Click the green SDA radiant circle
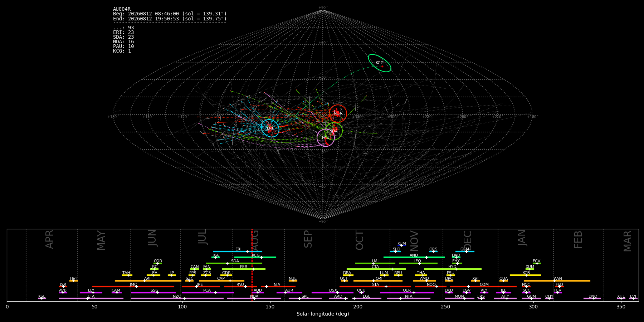The height and width of the screenshot is (322, 644). pyautogui.click(x=334, y=131)
